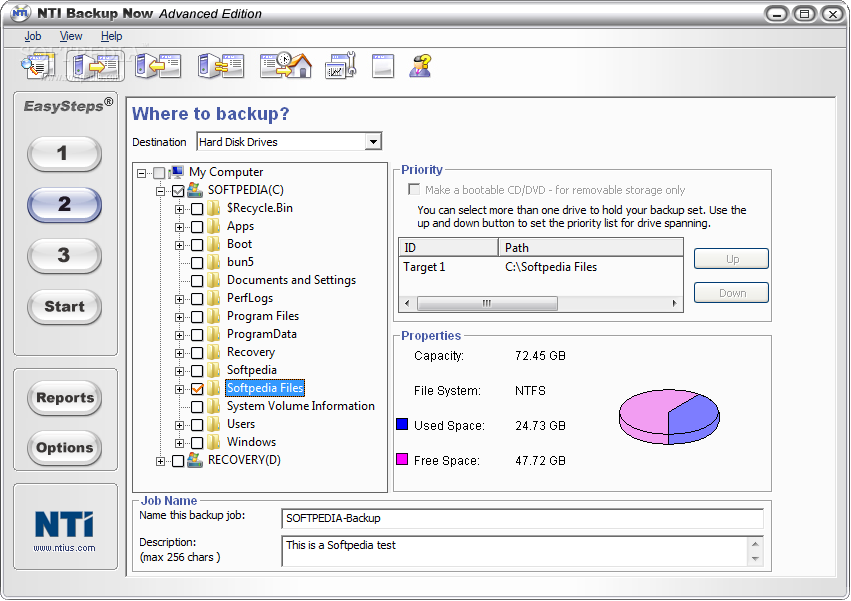Uncheck the SOFTPEDIA(C) drive checkbox
Viewport: 851px width, 601px height.
(178, 191)
